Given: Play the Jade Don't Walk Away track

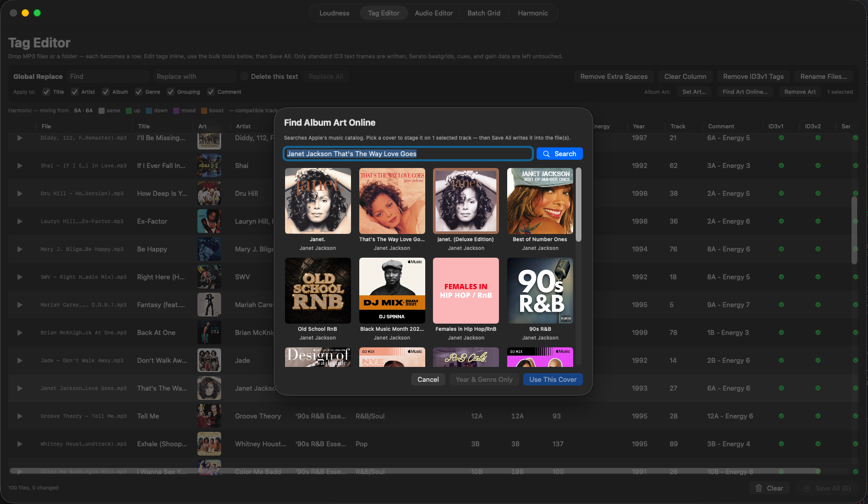Looking at the screenshot, I should point(20,361).
